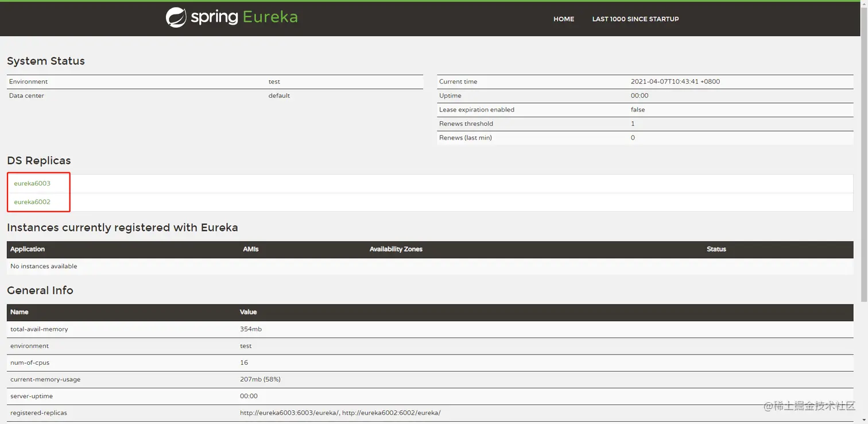
Task: Select the 'No instances available' row
Action: [x=430, y=266]
